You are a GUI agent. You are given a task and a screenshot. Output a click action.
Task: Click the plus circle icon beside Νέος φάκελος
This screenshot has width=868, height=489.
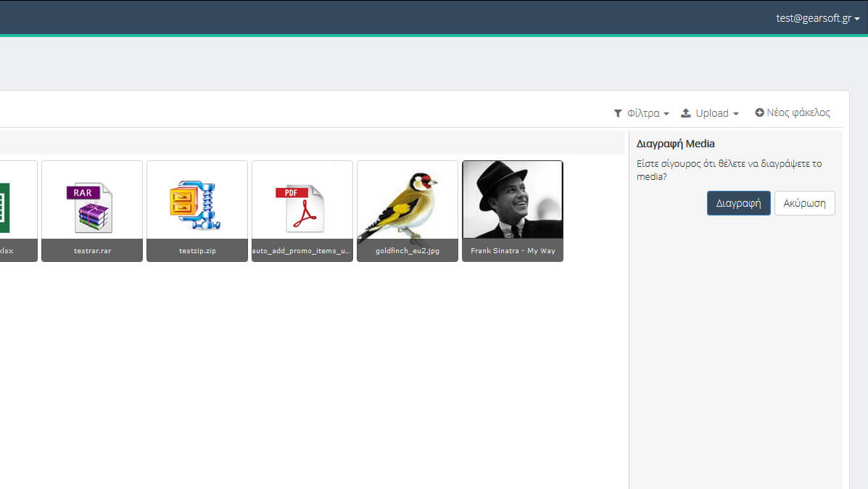point(759,112)
